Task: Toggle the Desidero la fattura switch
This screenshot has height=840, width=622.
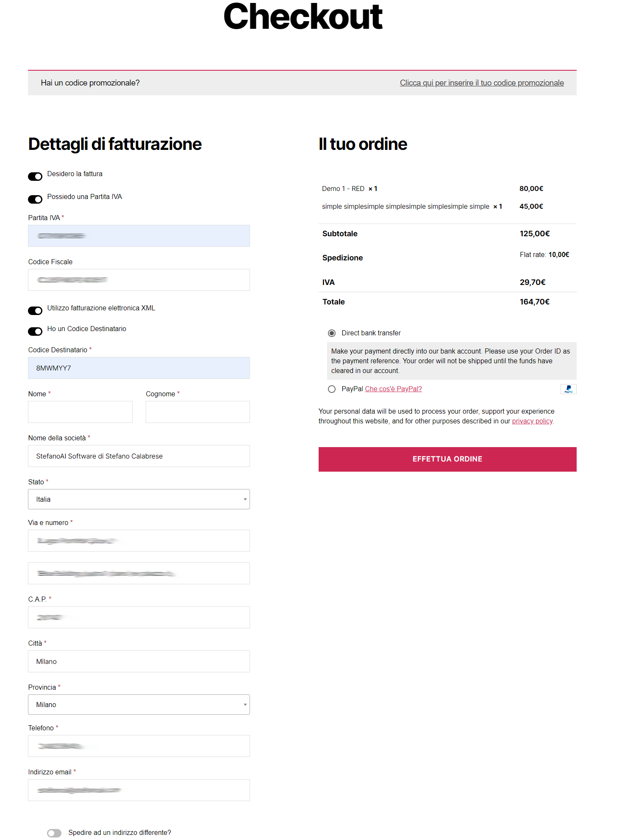Action: tap(35, 177)
